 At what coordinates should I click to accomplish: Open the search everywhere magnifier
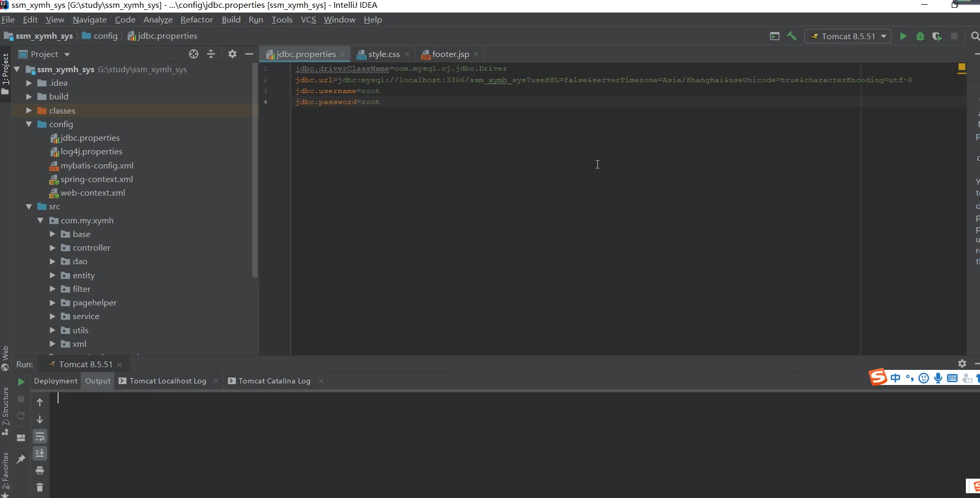975,36
